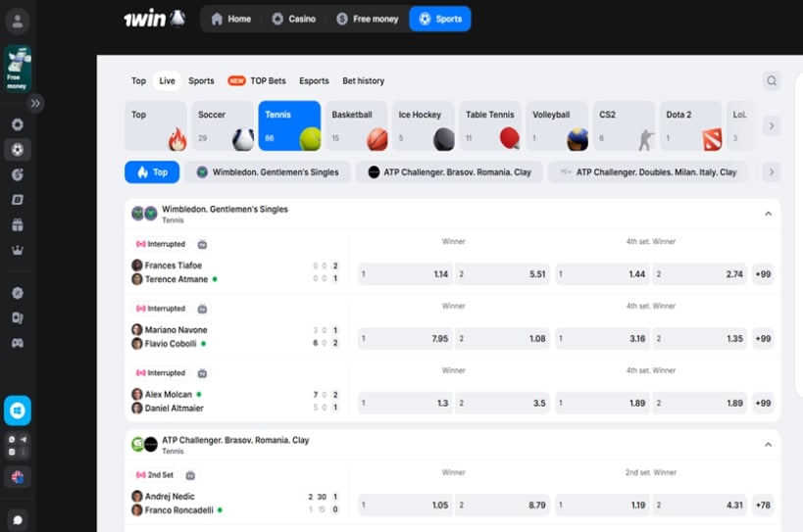The image size is (803, 532).
Task: Open Casino in top navigation
Action: pos(294,19)
